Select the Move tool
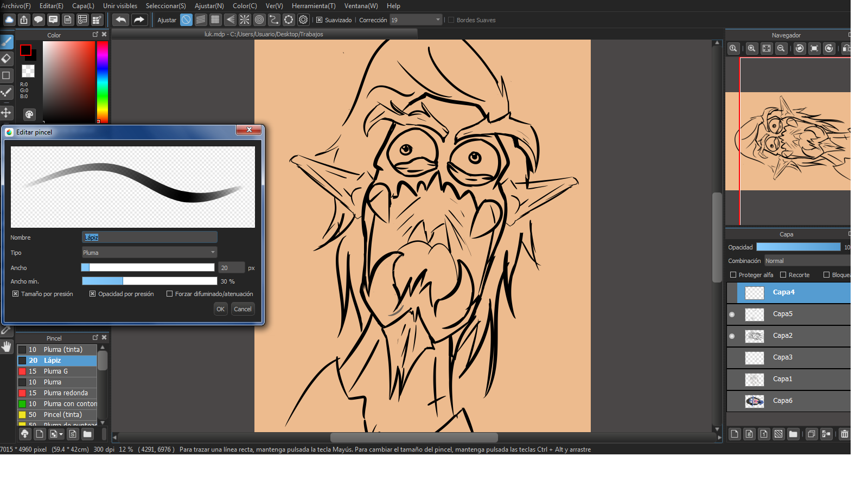 pos(7,112)
